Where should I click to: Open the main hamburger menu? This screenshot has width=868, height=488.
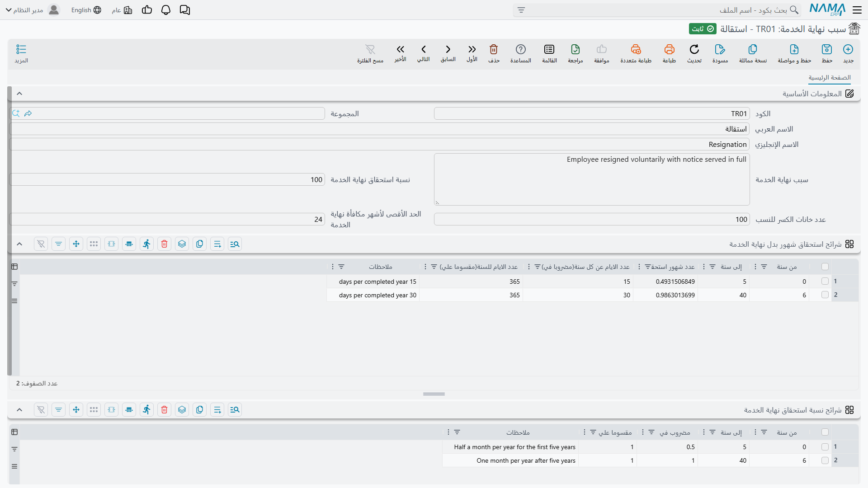click(x=857, y=10)
